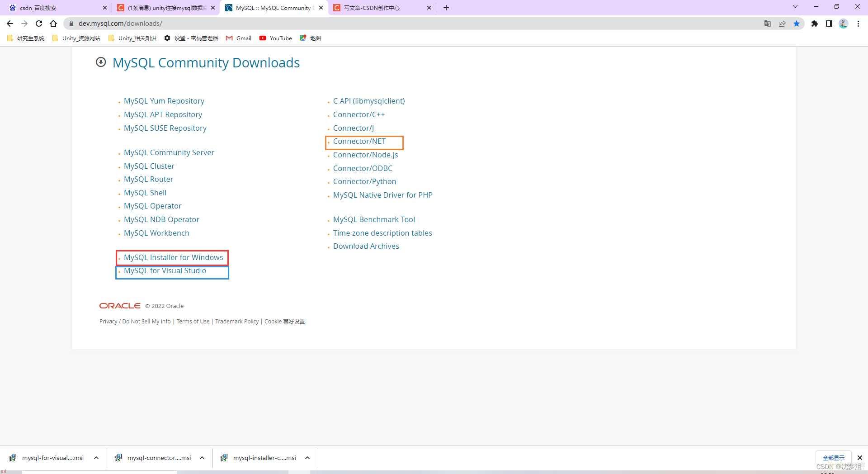Toggle the bookmark star for this page
The height and width of the screenshot is (474, 868).
pos(797,24)
